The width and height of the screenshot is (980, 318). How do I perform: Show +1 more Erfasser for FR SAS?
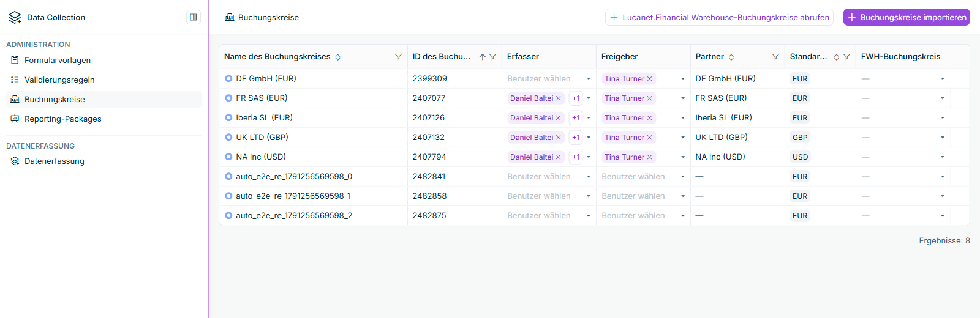576,98
